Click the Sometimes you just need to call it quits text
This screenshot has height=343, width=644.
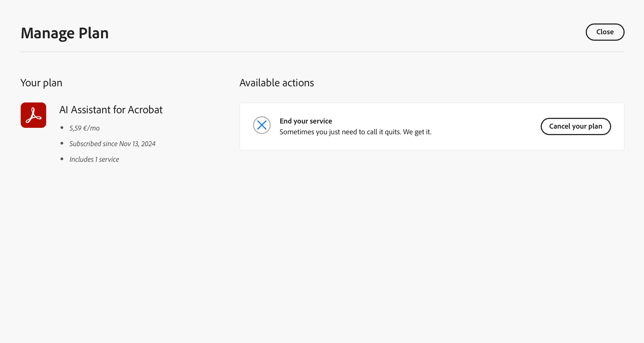[341, 132]
